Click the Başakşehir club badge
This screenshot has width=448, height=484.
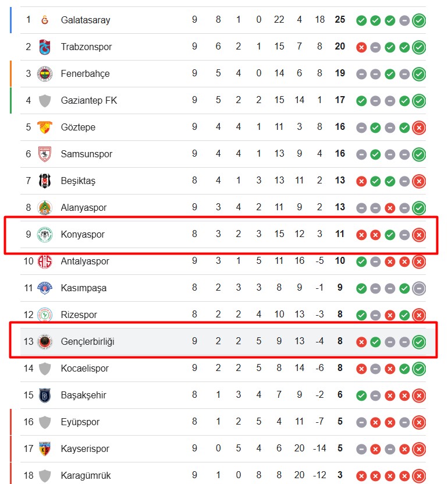45,395
